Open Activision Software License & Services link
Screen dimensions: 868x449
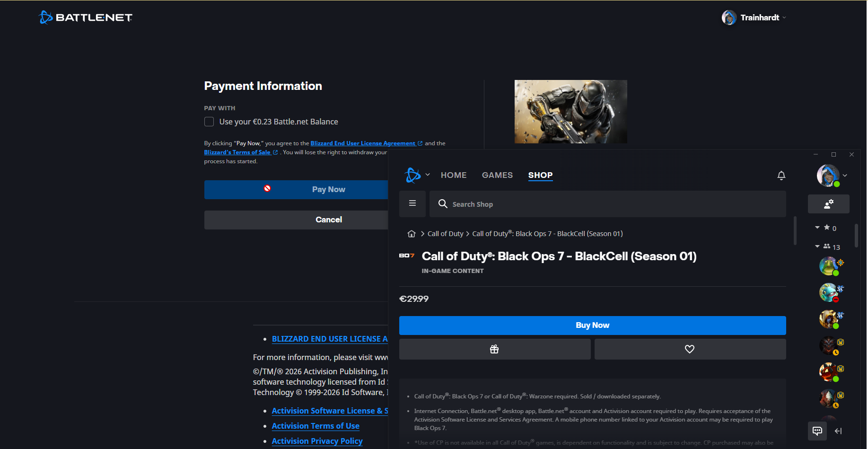pyautogui.click(x=330, y=411)
